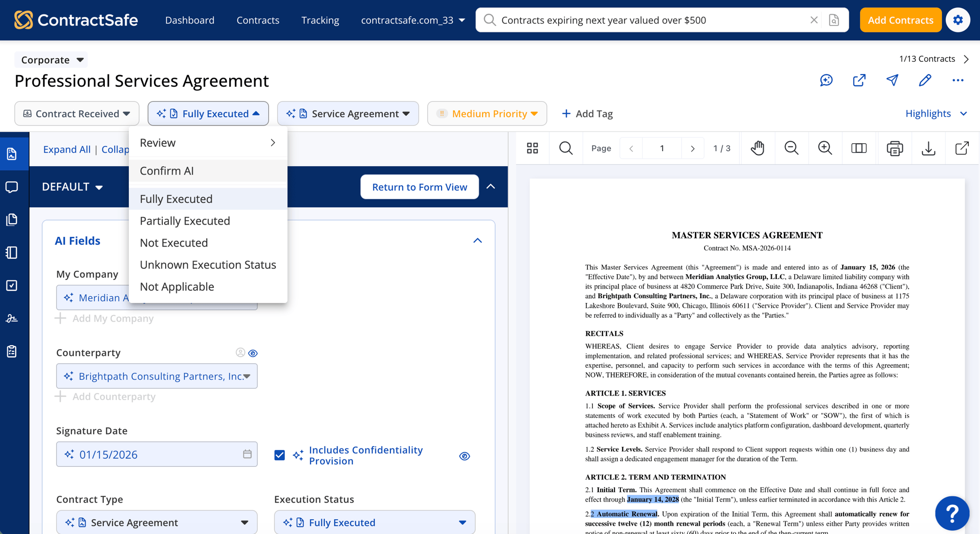The height and width of the screenshot is (534, 980).
Task: Click Add Counterparty link
Action: [105, 397]
